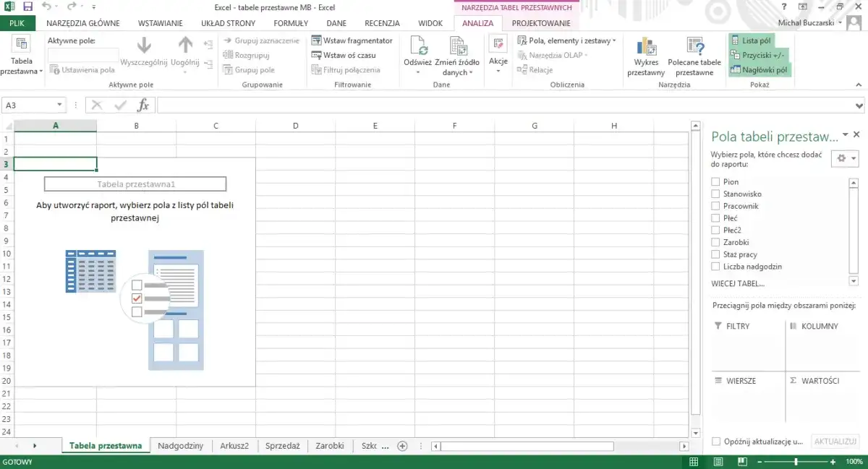Switch to the WSTAWIANIE ribbon tab
Screen dimensions: 868x469
[x=160, y=23]
